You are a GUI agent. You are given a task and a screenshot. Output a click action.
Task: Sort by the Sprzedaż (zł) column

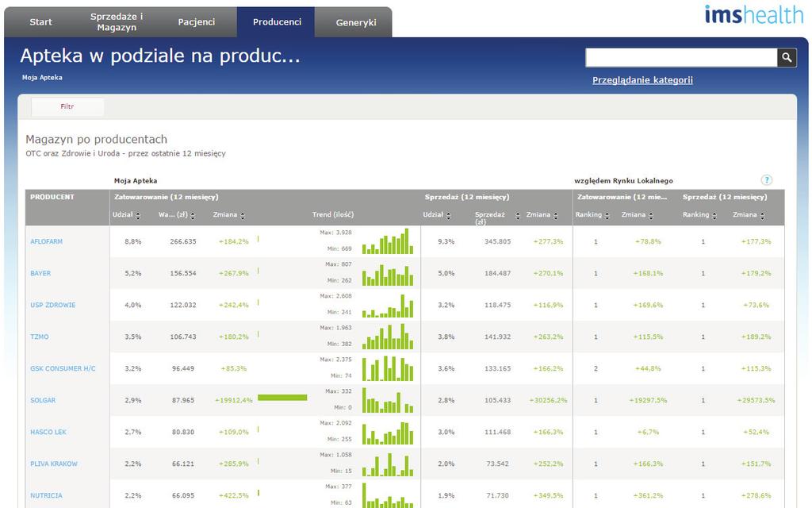pos(517,216)
